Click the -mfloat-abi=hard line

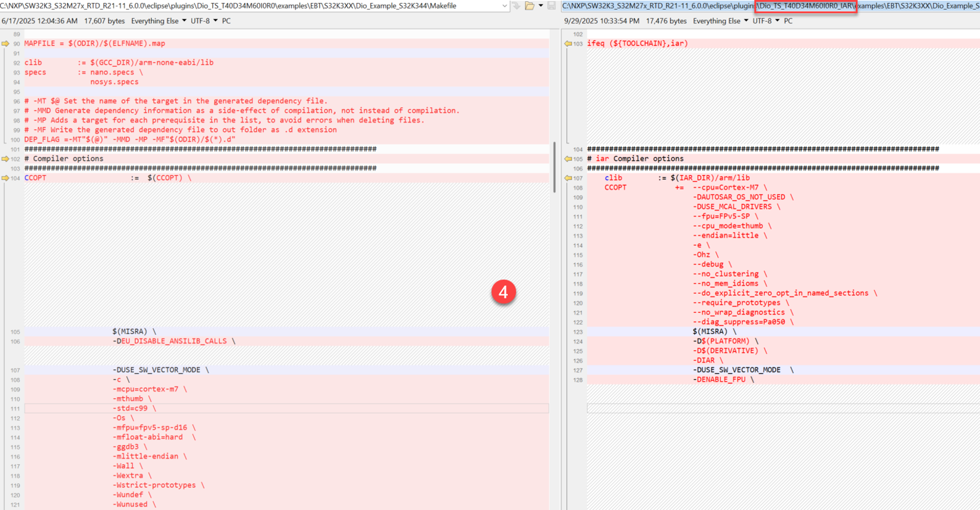(154, 437)
